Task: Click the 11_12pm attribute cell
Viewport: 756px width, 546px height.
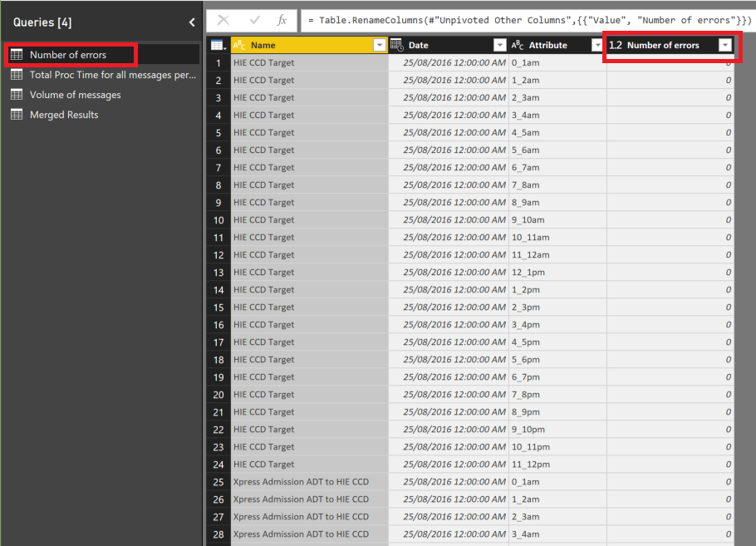Action: click(x=557, y=465)
